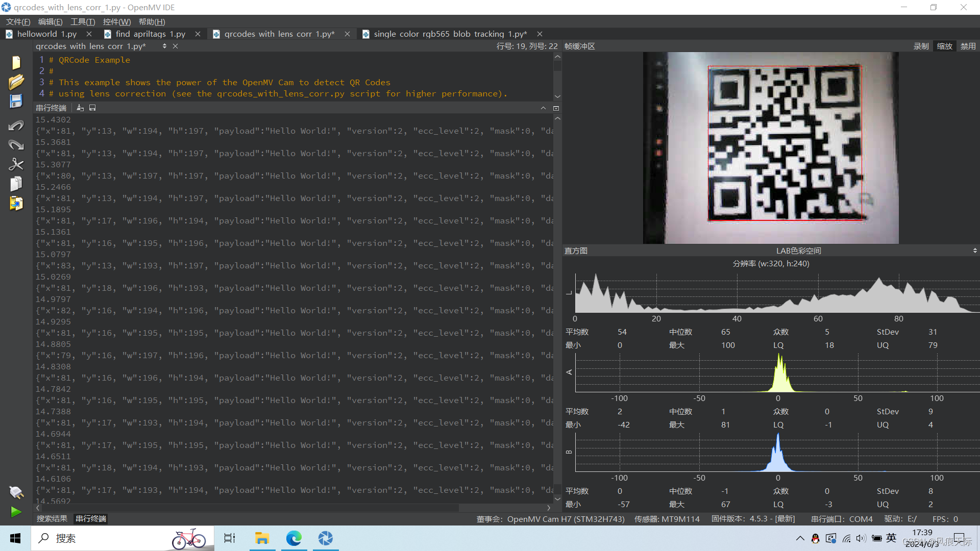The width and height of the screenshot is (980, 551).
Task: Click the A channel yellow histogram
Action: pyautogui.click(x=777, y=373)
